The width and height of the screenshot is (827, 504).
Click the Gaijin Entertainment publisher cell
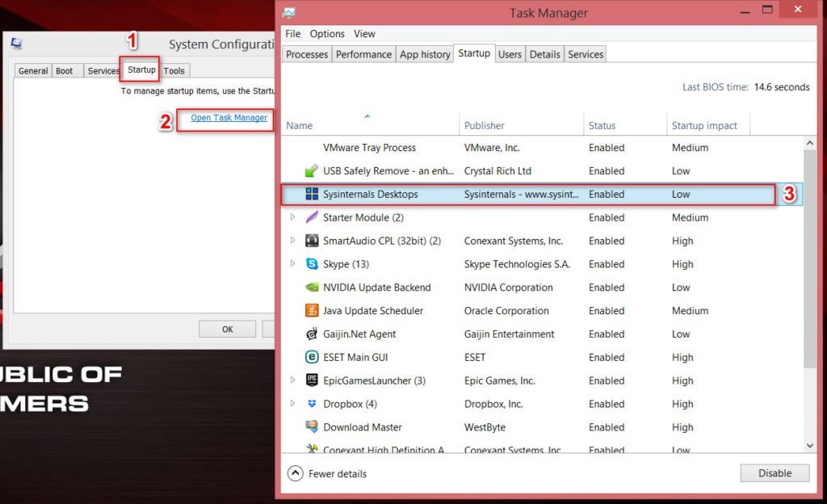pos(509,334)
